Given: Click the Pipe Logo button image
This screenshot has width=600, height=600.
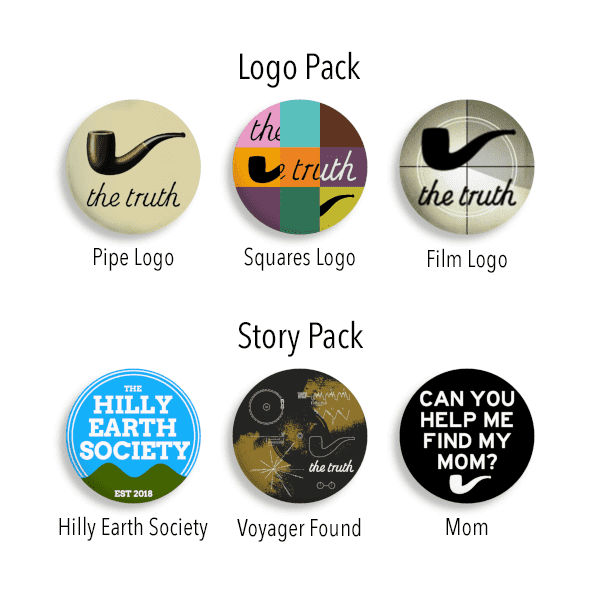Looking at the screenshot, I should [x=134, y=167].
